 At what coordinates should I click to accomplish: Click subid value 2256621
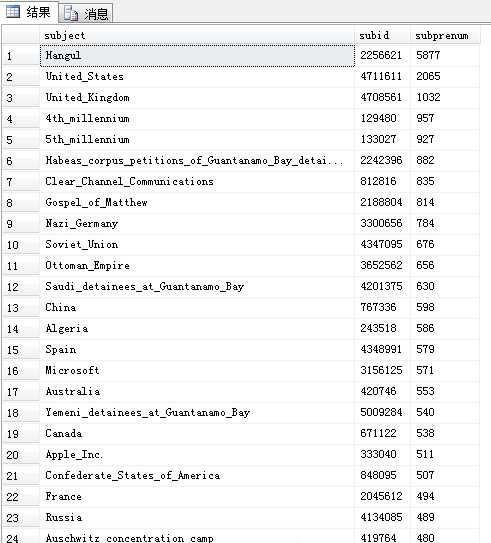click(x=382, y=55)
